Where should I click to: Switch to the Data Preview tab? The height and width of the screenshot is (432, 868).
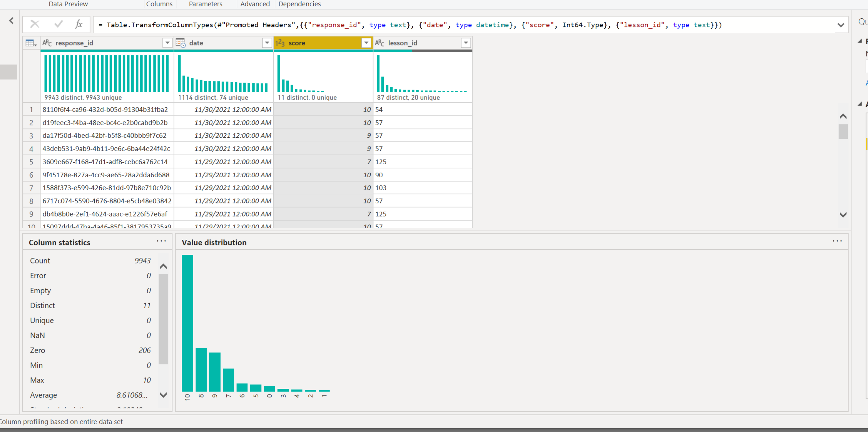[x=68, y=4]
